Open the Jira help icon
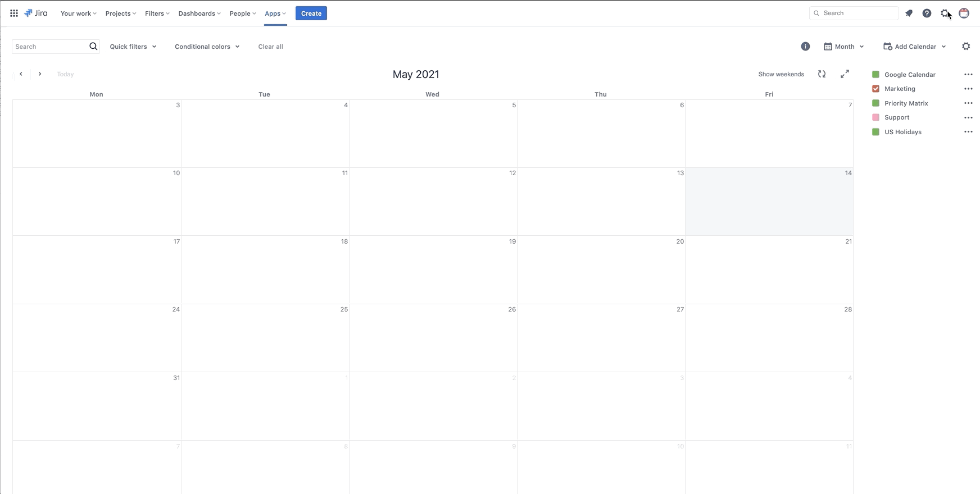Viewport: 980px width, 494px height. (x=927, y=13)
